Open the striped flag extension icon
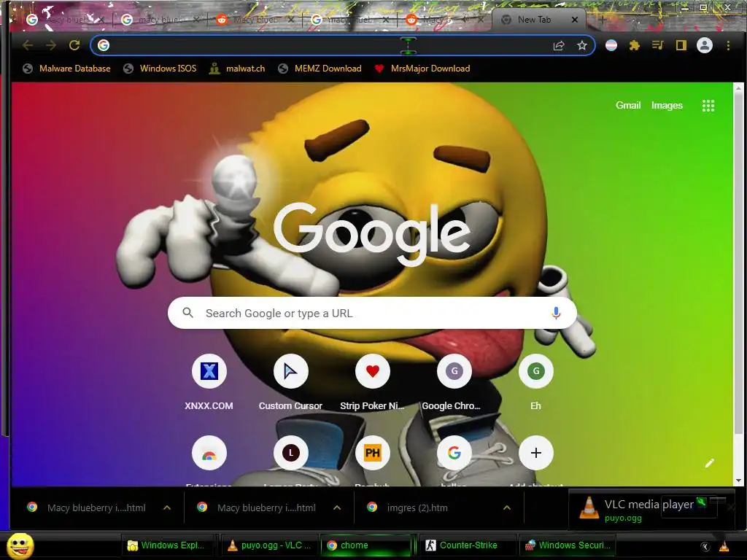747x560 pixels. (611, 45)
